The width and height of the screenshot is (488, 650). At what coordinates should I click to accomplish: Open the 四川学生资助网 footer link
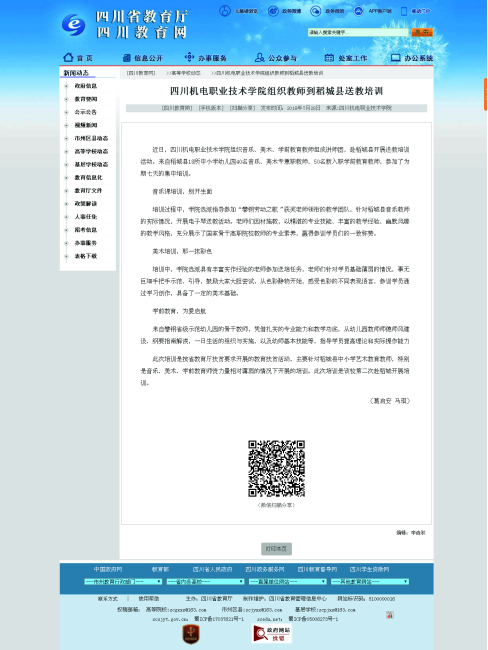coord(369,570)
